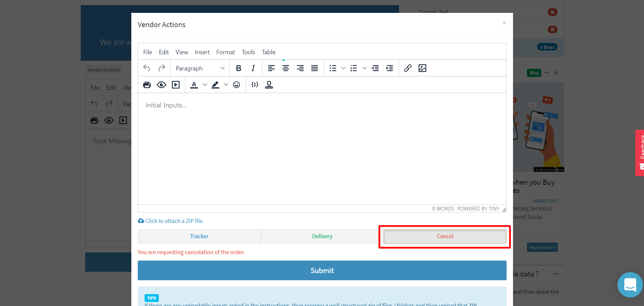This screenshot has width=644, height=306.
Task: Open the Paragraph format dropdown
Action: coord(200,68)
